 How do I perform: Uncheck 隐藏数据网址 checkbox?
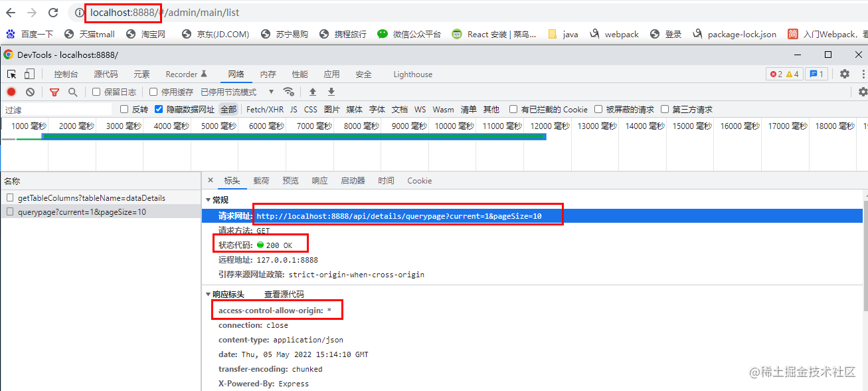click(x=159, y=109)
